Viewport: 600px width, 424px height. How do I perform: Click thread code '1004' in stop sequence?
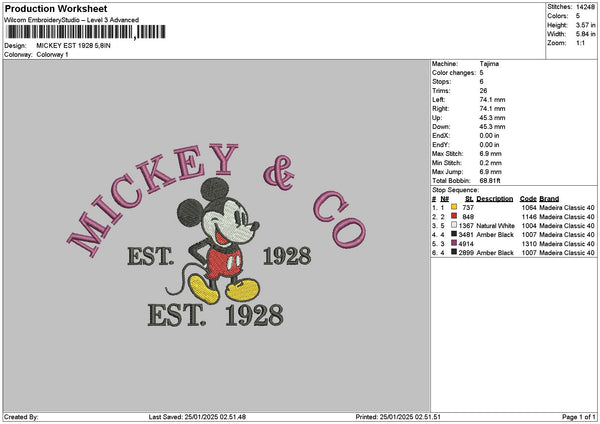(529, 226)
